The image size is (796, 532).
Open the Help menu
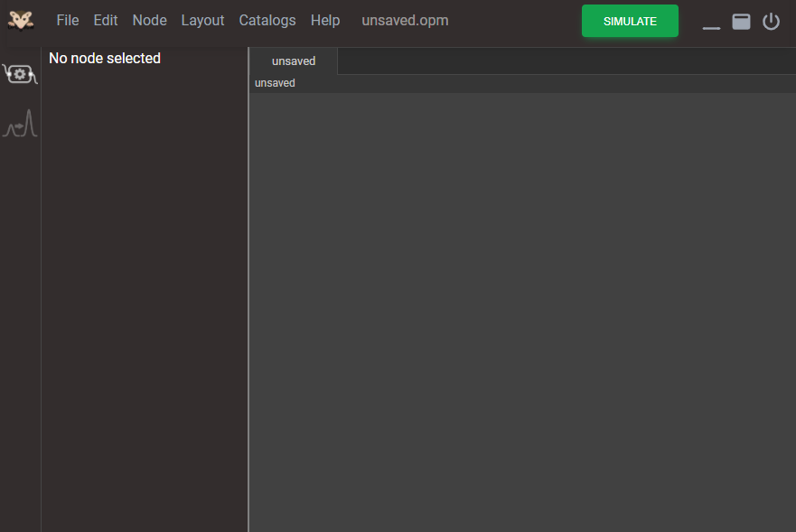325,20
